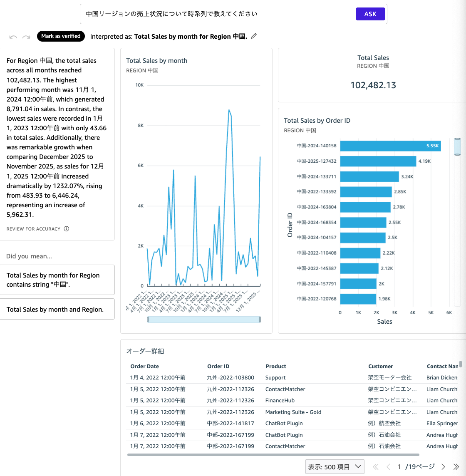Image resolution: width=466 pixels, height=476 pixels.
Task: Undo the last question edit
Action: tap(13, 36)
